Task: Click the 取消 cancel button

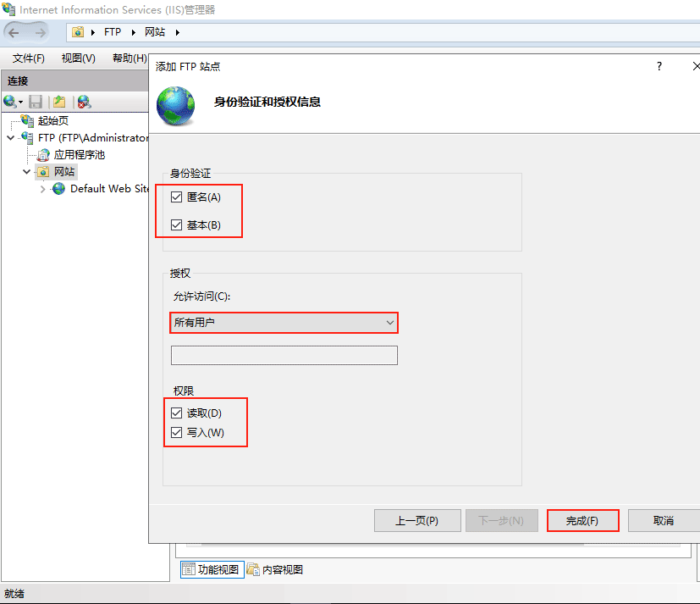Action: [664, 520]
